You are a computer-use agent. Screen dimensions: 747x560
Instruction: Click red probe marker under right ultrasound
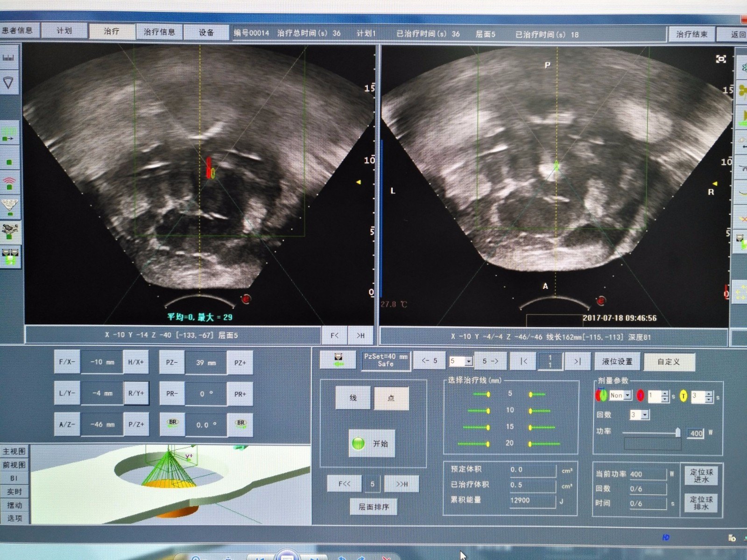[x=601, y=300]
